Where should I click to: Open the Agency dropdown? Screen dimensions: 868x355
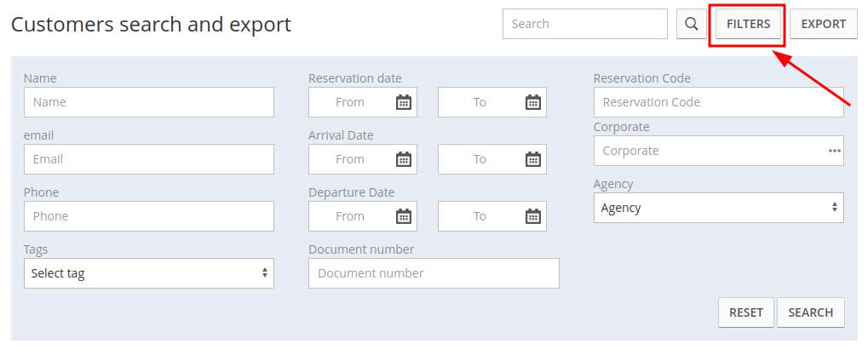click(x=717, y=208)
